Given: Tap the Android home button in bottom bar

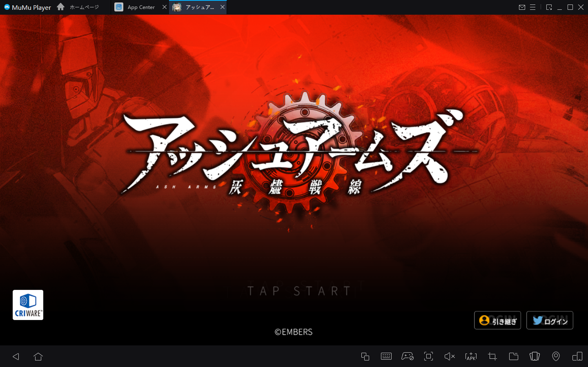Looking at the screenshot, I should (38, 356).
